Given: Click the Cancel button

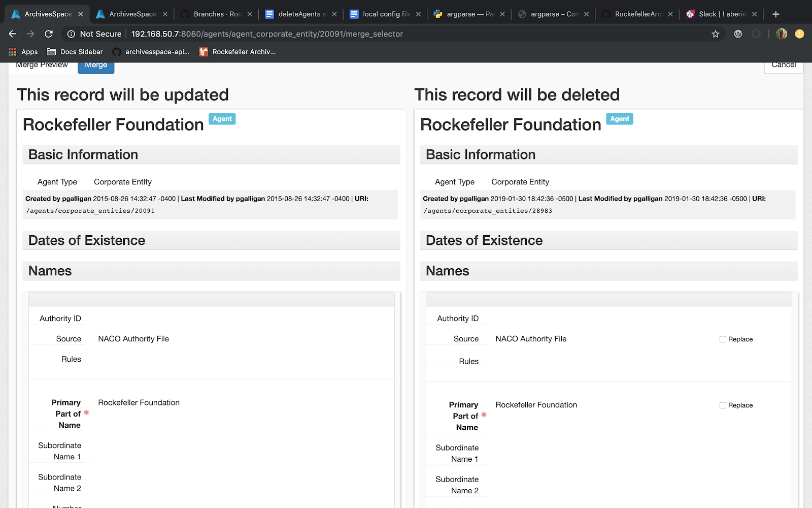Looking at the screenshot, I should pyautogui.click(x=784, y=66).
